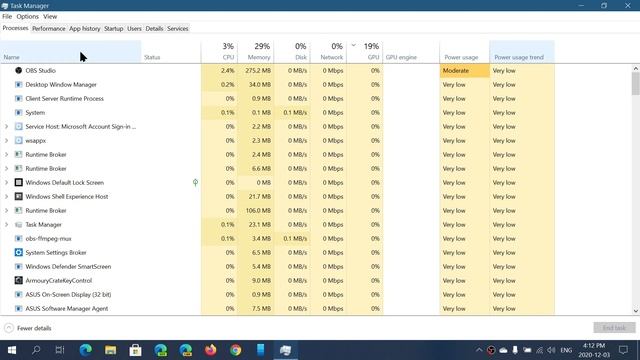The height and width of the screenshot is (360, 640).
Task: Expand the Runtime Broker row using 6.6 MB
Action: (7, 169)
